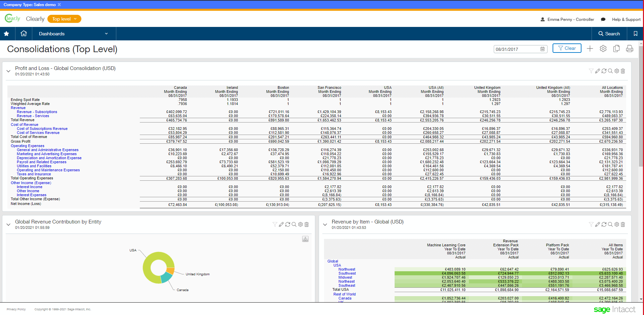Refresh Global Revenue Contribution by Entity chart

pyautogui.click(x=287, y=224)
